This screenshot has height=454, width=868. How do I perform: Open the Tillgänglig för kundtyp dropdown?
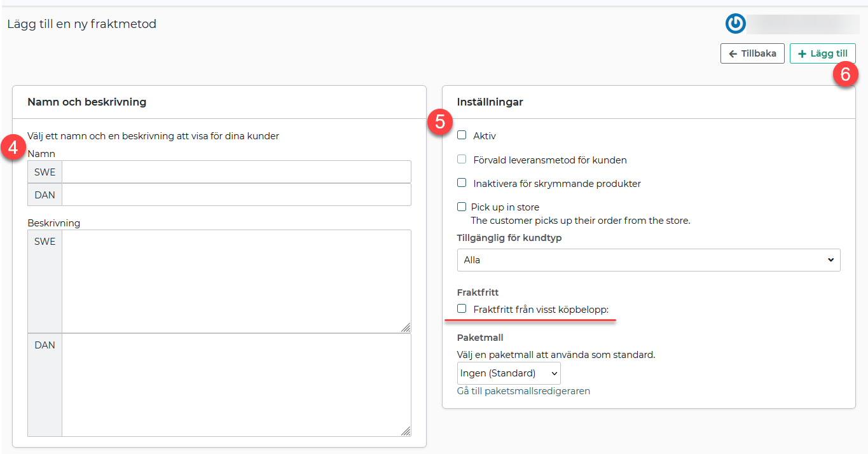click(x=648, y=260)
